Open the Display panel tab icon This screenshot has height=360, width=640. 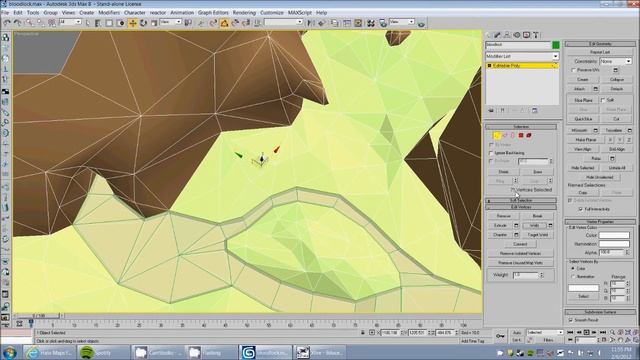[527, 35]
